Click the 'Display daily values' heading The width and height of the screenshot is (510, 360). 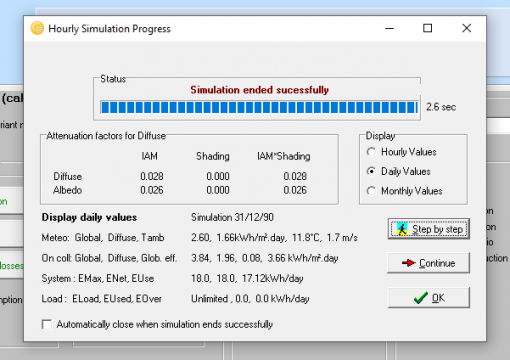coord(89,217)
